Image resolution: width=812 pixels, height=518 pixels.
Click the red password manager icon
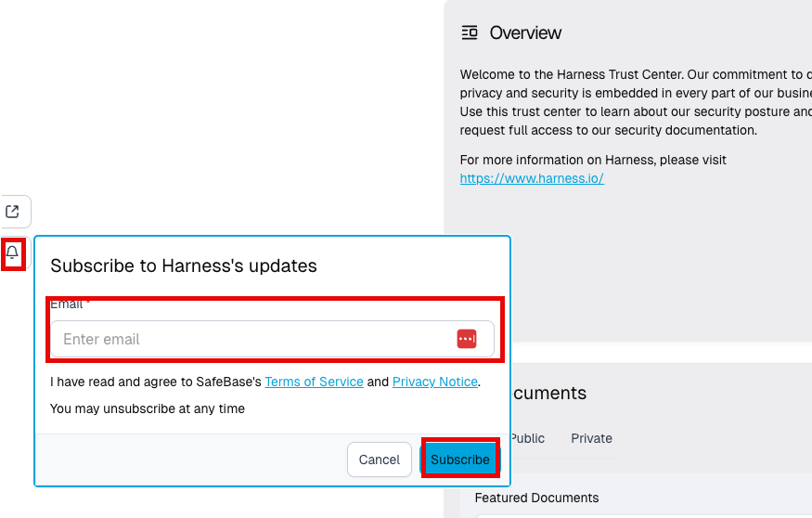point(467,339)
